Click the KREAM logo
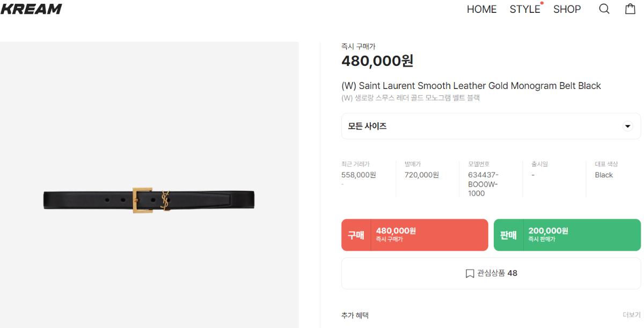 (31, 9)
